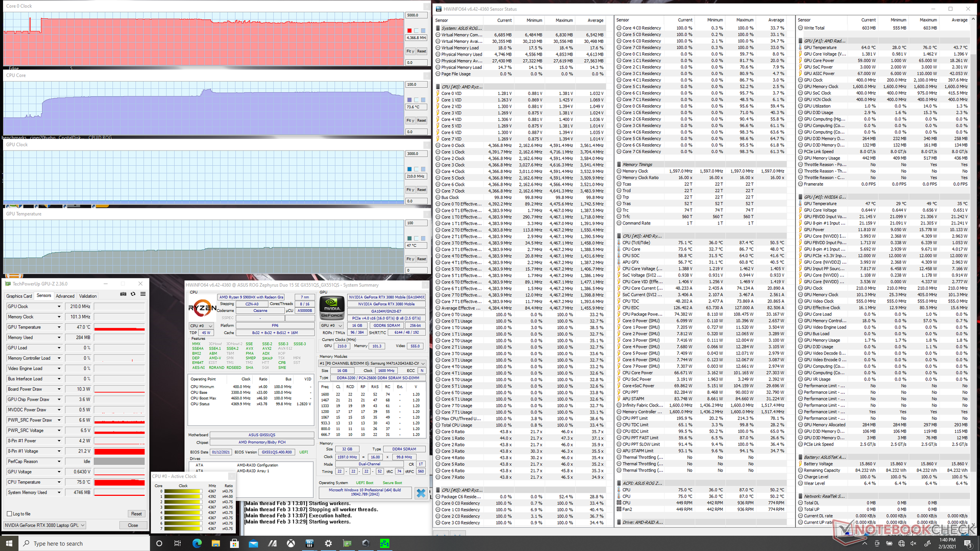Click Fit y button on Core 0 Clock graph
Image resolution: width=980 pixels, height=551 pixels.
tap(410, 51)
